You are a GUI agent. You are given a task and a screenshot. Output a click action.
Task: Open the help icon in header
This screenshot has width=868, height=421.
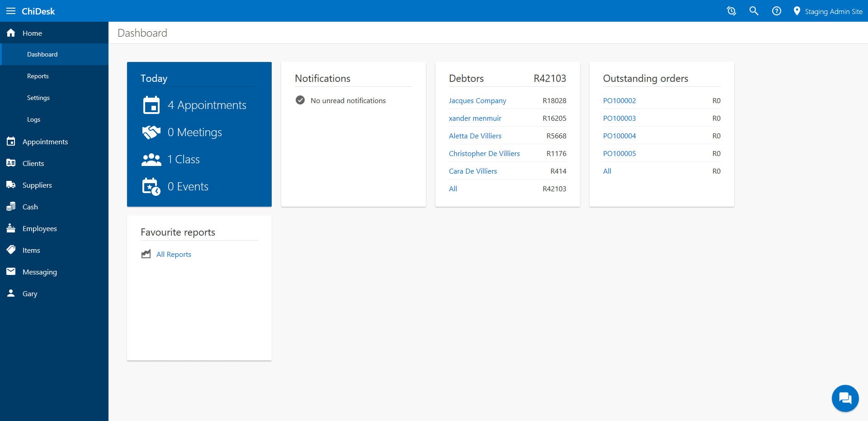pos(777,11)
